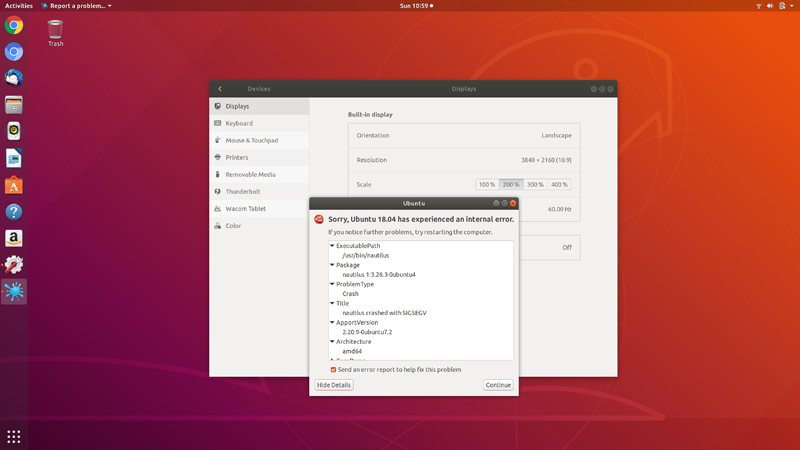The image size is (800, 450).
Task: Click the battery icon in top bar
Action: [x=782, y=6]
